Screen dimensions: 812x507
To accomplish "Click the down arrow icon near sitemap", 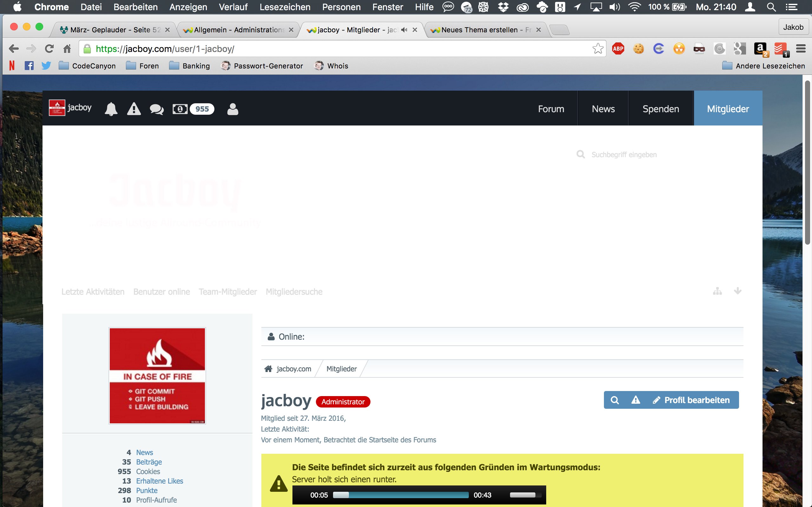I will pos(737,291).
